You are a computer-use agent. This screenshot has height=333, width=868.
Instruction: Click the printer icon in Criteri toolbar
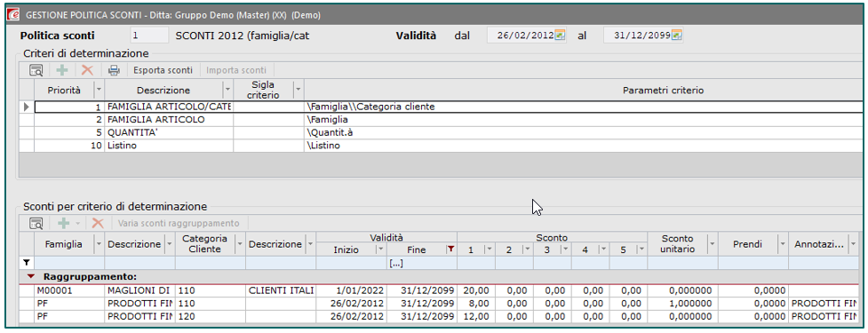[x=114, y=70]
